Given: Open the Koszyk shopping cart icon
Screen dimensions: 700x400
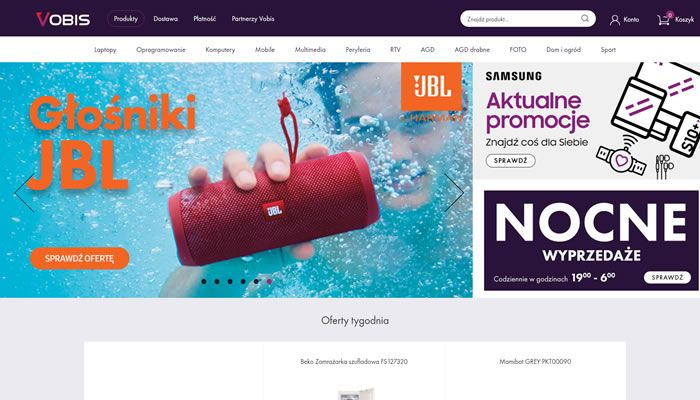Looking at the screenshot, I should (x=664, y=19).
